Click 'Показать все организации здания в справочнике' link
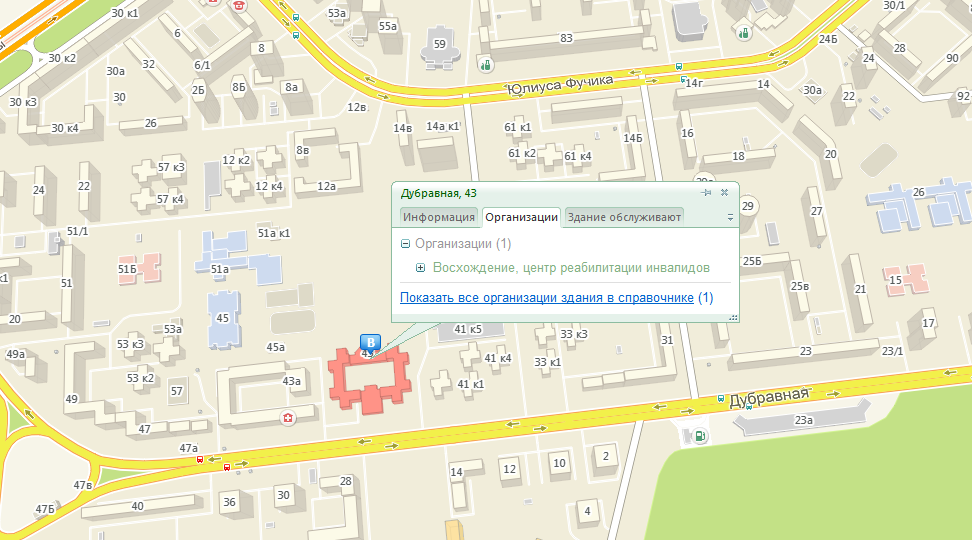 point(546,298)
